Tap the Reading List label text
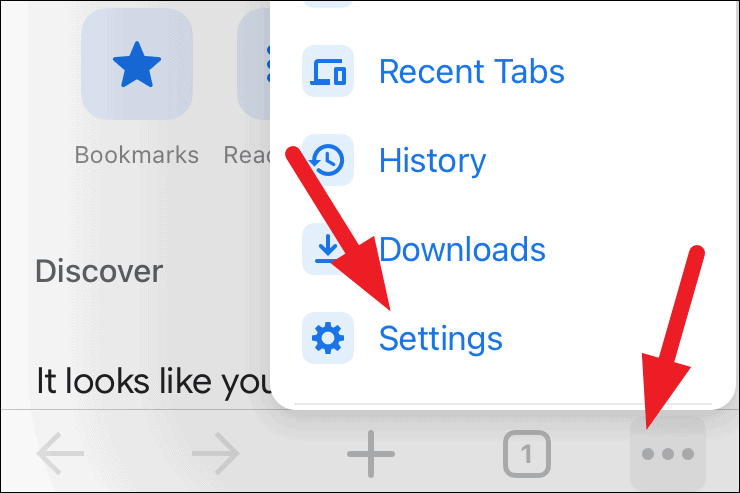Image resolution: width=740 pixels, height=493 pixels. [x=247, y=155]
